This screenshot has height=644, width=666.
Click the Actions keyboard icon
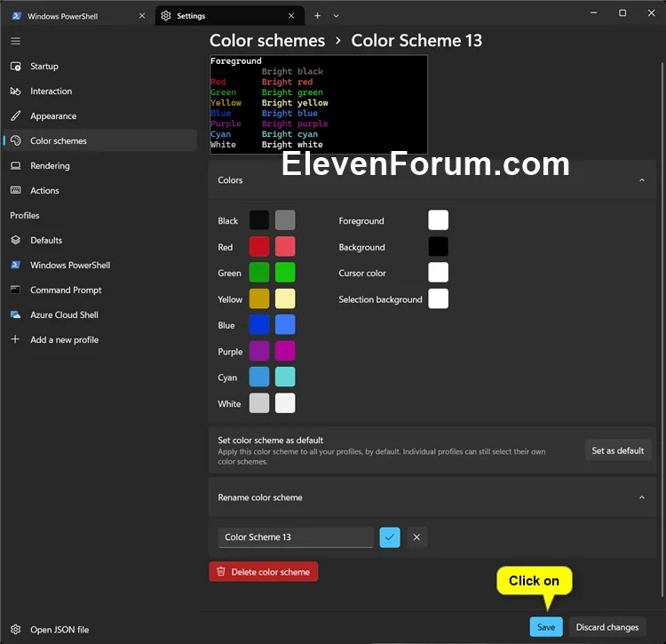click(x=16, y=190)
